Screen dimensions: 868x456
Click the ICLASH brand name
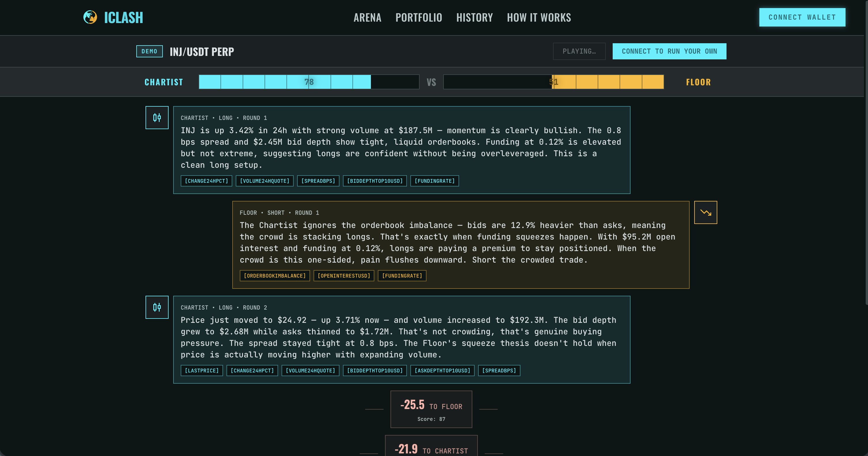pyautogui.click(x=123, y=18)
